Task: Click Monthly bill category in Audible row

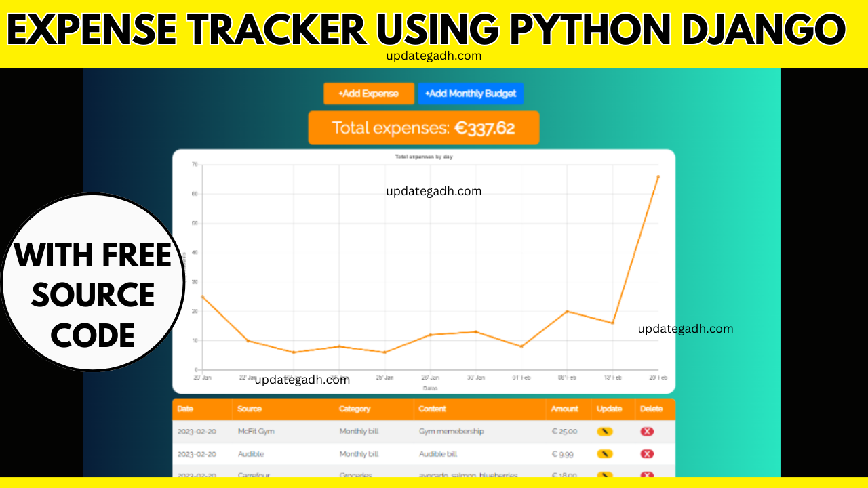Action: 359,453
